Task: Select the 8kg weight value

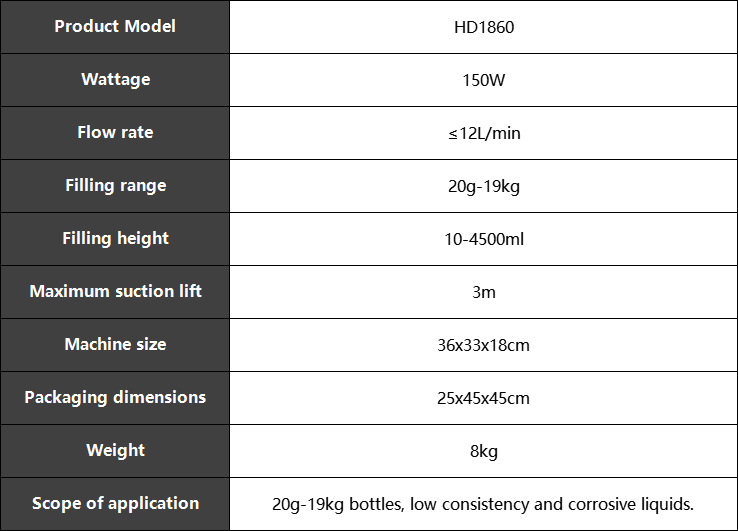Action: [484, 452]
